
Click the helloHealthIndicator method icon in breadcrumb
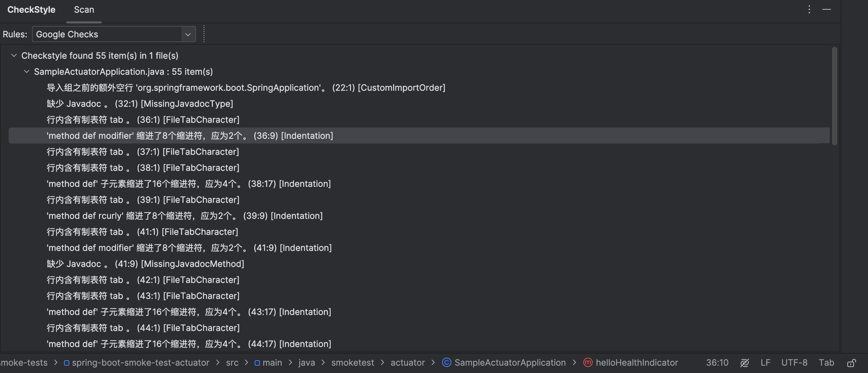click(x=588, y=363)
